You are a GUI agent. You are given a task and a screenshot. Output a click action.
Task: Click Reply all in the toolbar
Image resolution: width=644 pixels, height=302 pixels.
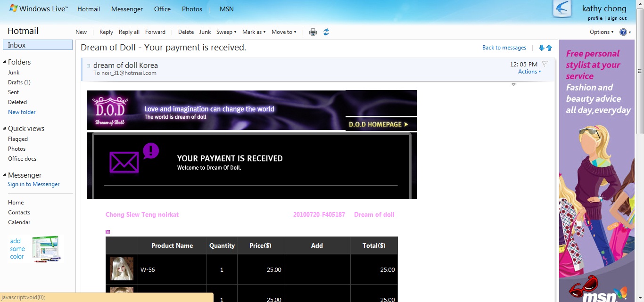(129, 32)
